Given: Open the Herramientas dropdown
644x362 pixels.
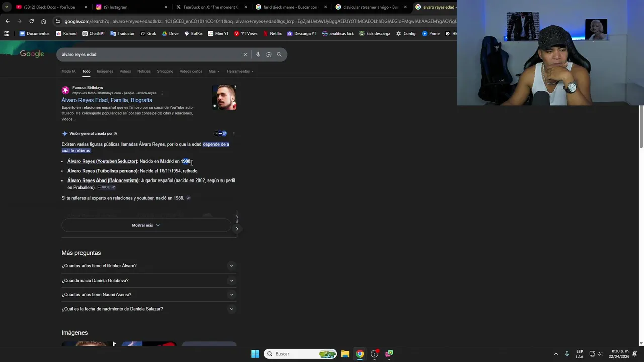Looking at the screenshot, I should (240, 71).
